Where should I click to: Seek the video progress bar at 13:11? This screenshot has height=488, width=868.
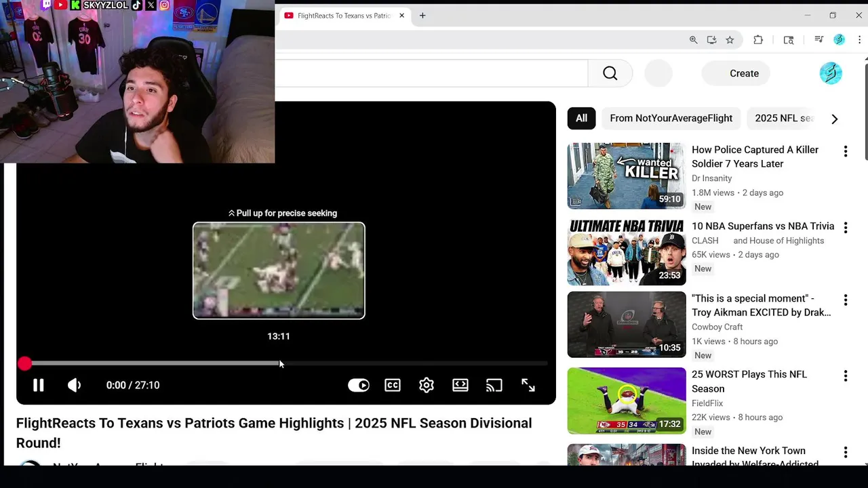(x=279, y=364)
